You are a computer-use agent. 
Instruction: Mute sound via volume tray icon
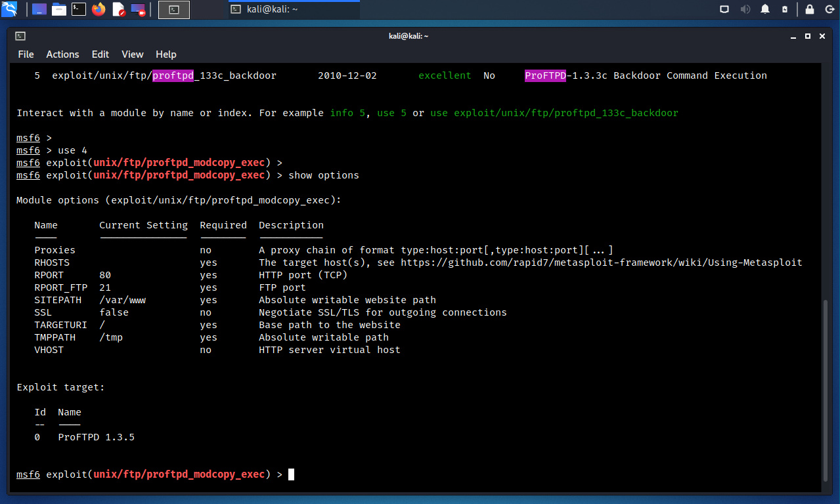click(x=745, y=9)
